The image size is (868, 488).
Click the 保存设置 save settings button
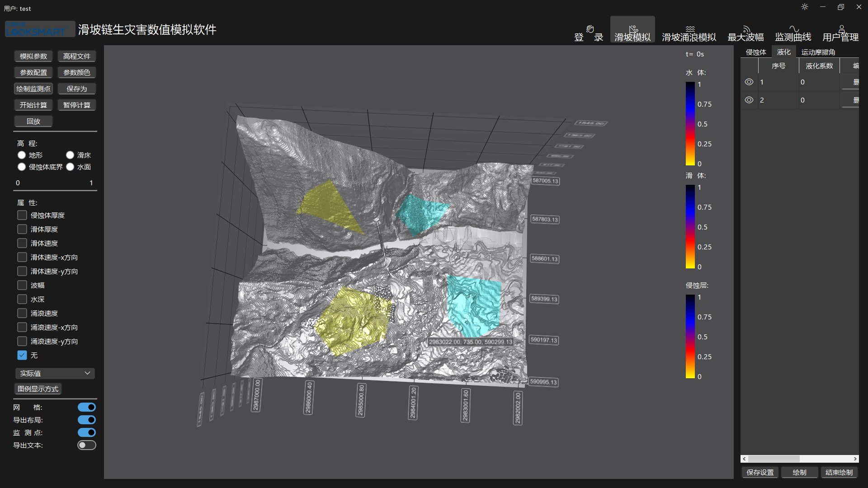coord(760,473)
